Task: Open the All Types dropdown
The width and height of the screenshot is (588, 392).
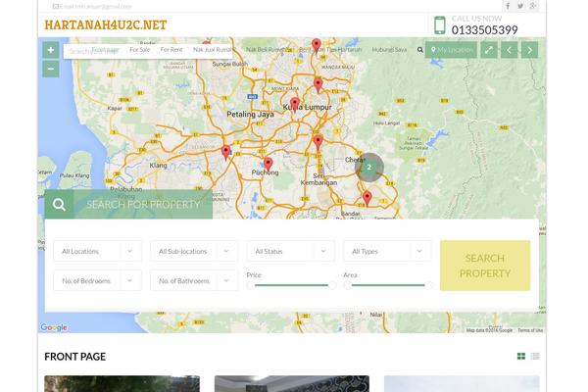Action: (x=387, y=251)
